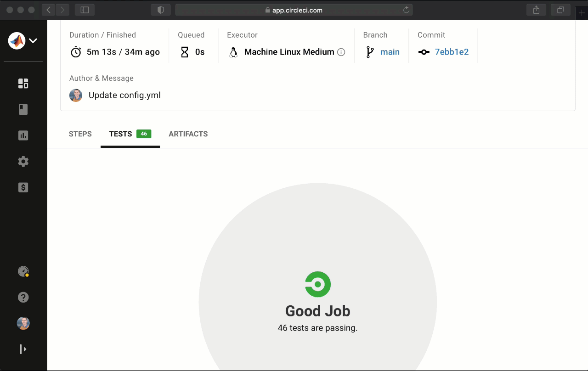Open the main branch link

click(x=390, y=52)
